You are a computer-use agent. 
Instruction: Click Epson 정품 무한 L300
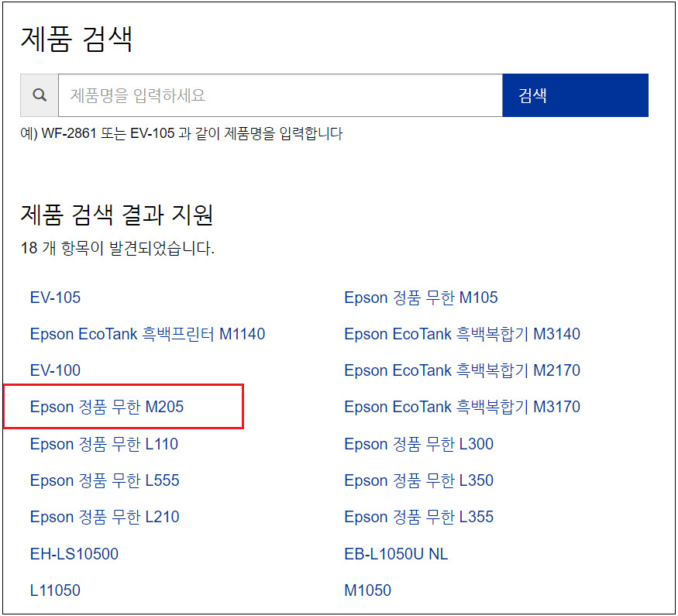(418, 444)
